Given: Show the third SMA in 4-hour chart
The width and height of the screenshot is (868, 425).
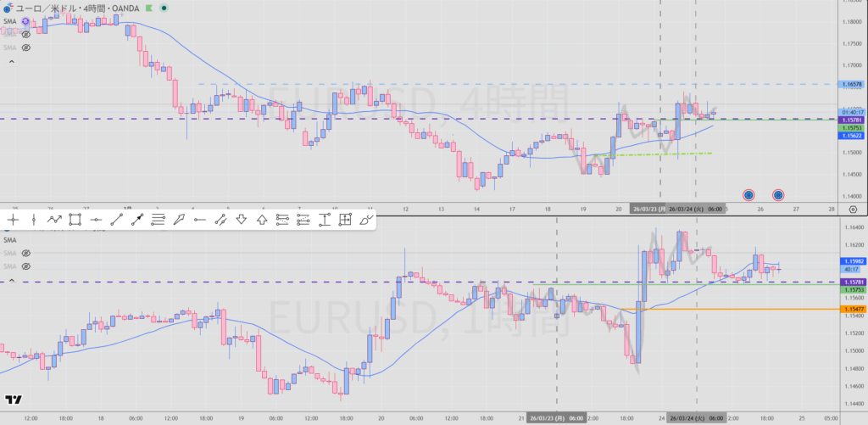Looking at the screenshot, I should 26,48.
